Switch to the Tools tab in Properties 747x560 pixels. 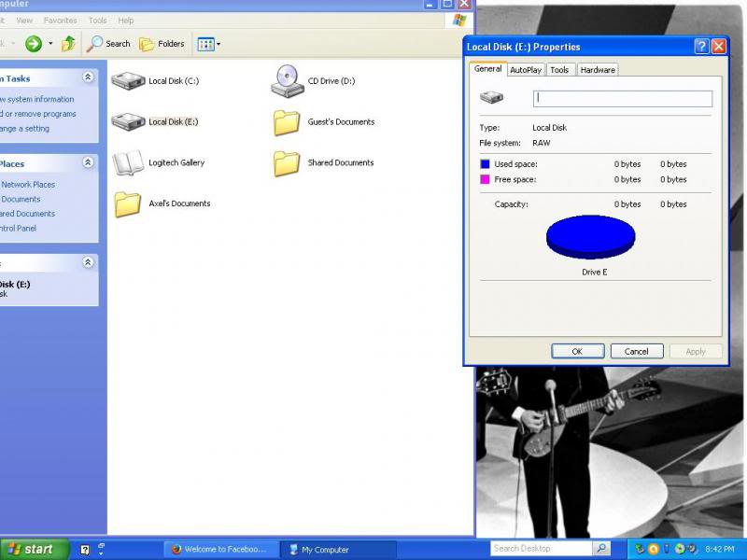[559, 70]
